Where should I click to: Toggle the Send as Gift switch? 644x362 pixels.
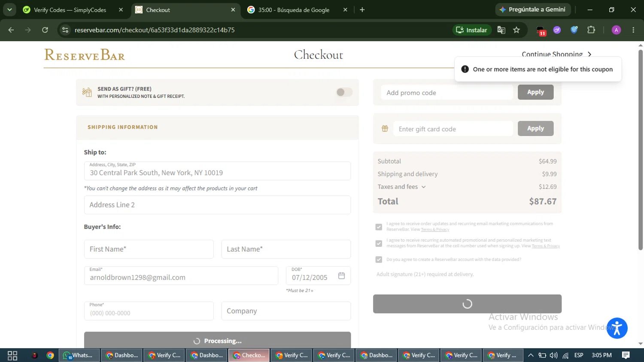(344, 92)
